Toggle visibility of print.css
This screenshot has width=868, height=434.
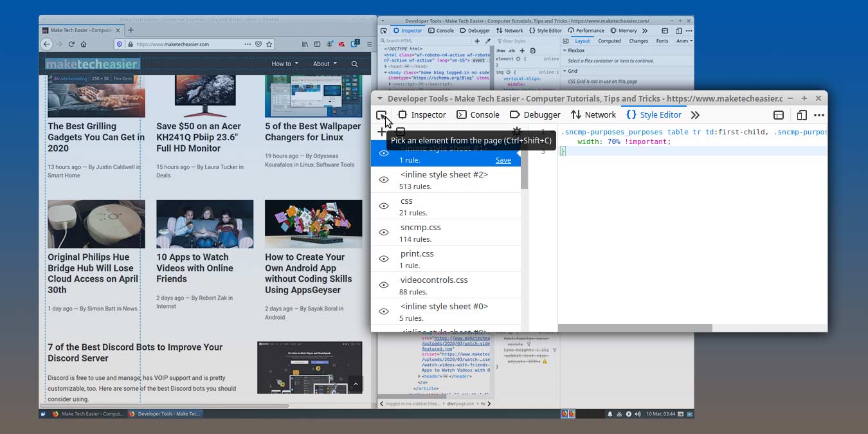pyautogui.click(x=384, y=258)
